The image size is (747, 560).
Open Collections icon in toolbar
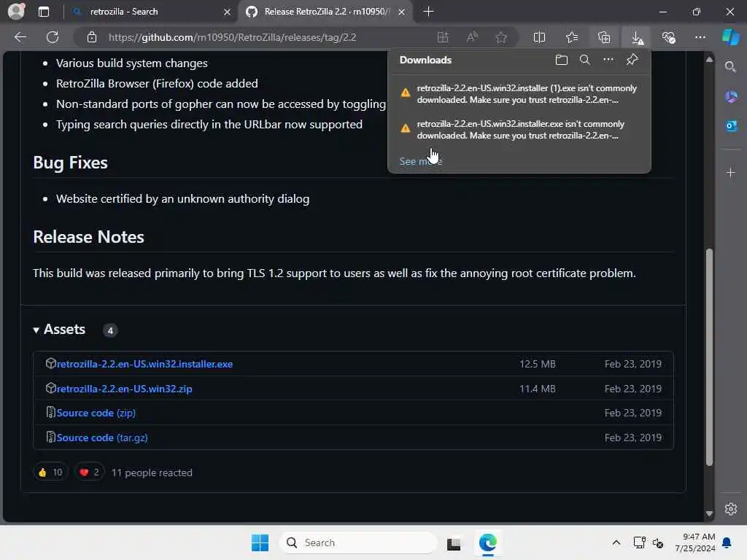[x=604, y=37]
